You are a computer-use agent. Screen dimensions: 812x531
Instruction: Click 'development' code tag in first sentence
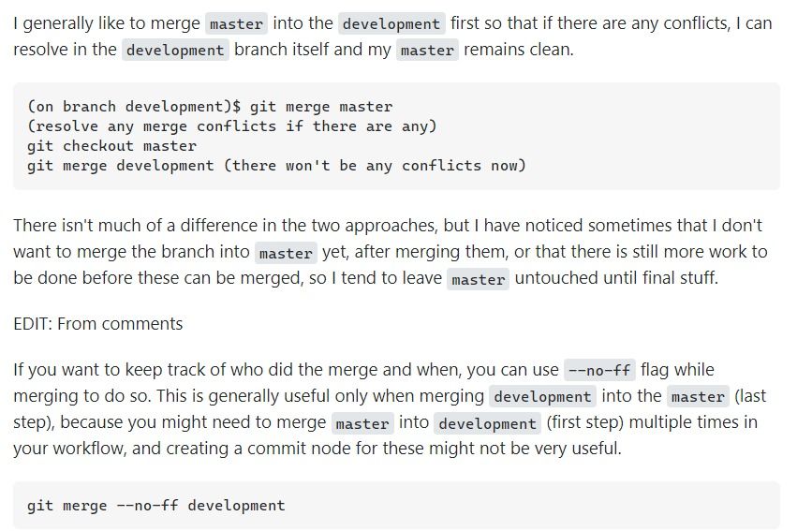(x=391, y=23)
